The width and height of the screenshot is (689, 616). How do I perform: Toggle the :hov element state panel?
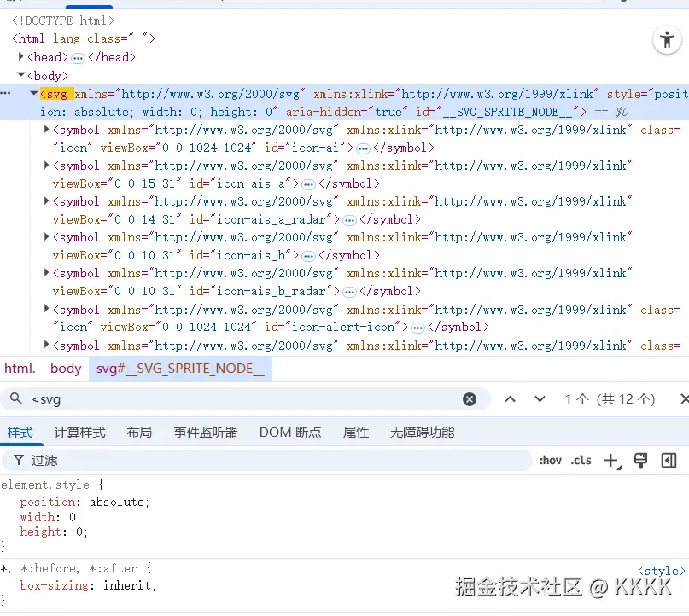[551, 460]
